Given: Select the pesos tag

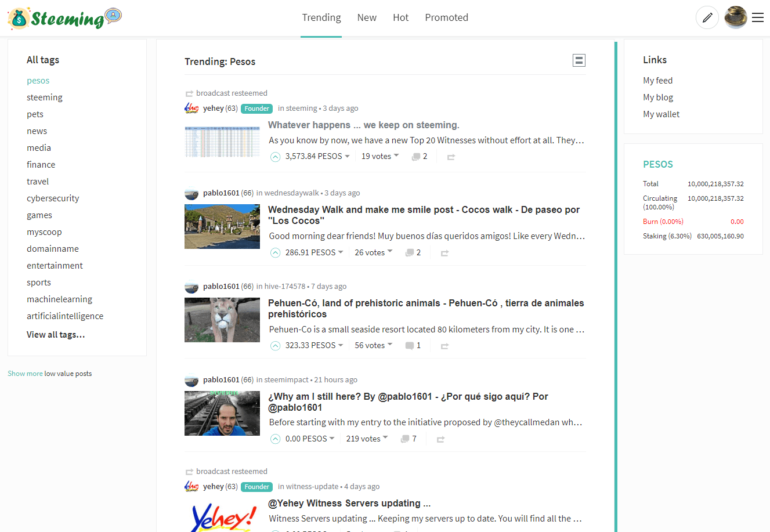Looking at the screenshot, I should [x=38, y=81].
